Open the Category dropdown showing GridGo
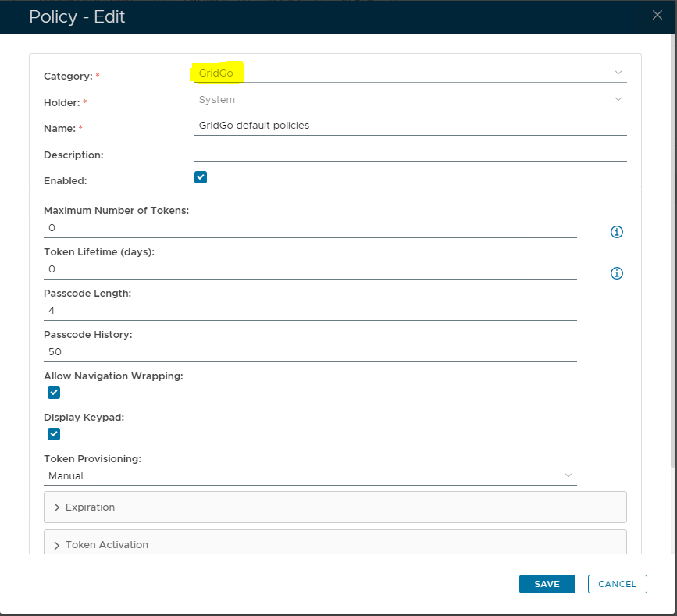This screenshot has width=677, height=616. coord(406,73)
